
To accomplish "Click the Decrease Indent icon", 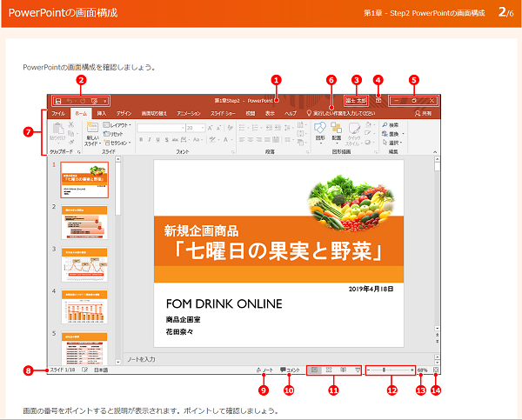I will click(270, 128).
